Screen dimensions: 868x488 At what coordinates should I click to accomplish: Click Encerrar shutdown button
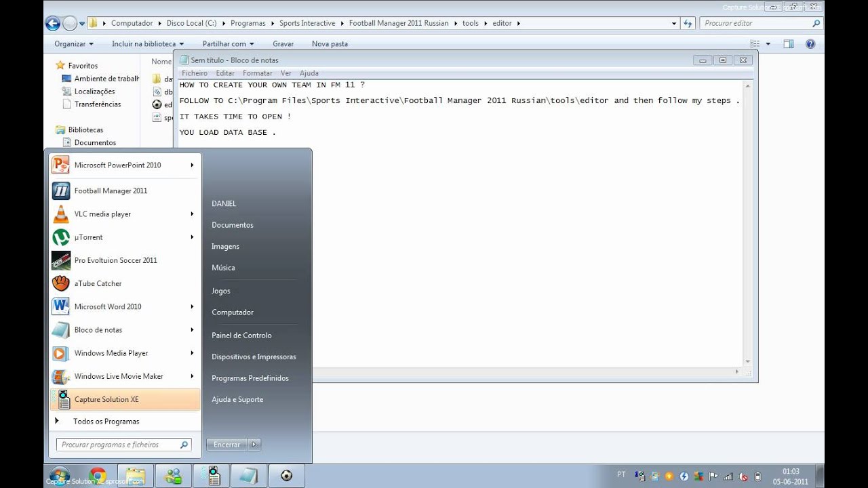227,445
